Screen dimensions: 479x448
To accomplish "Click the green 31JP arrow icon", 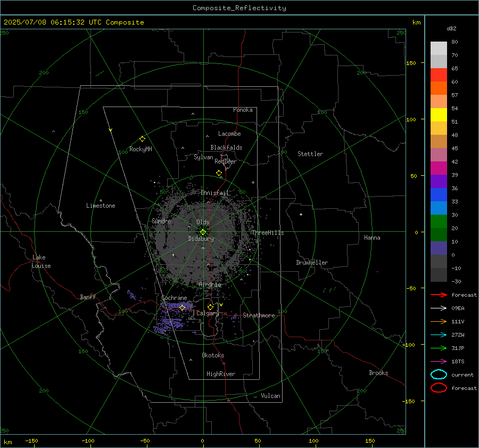I will (x=439, y=348).
